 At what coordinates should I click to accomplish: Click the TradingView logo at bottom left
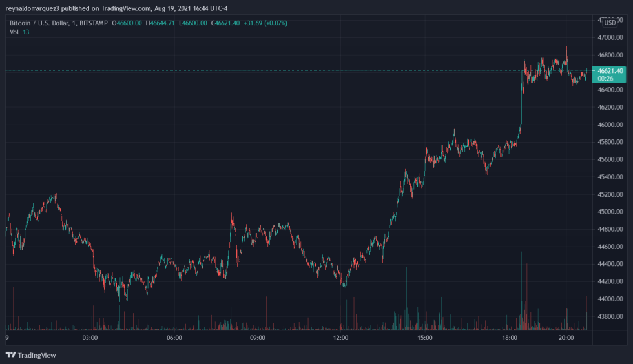[x=31, y=355]
